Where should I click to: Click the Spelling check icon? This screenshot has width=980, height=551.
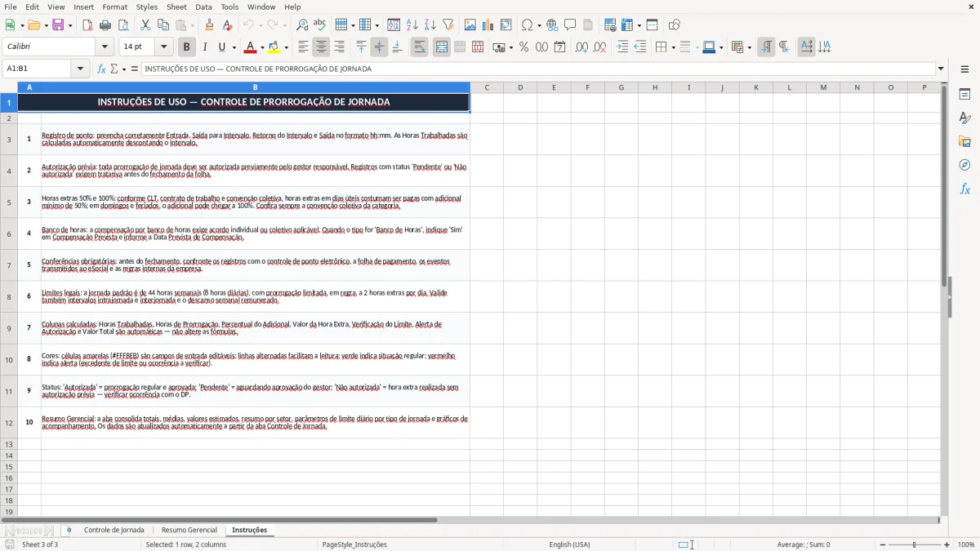coord(319,25)
